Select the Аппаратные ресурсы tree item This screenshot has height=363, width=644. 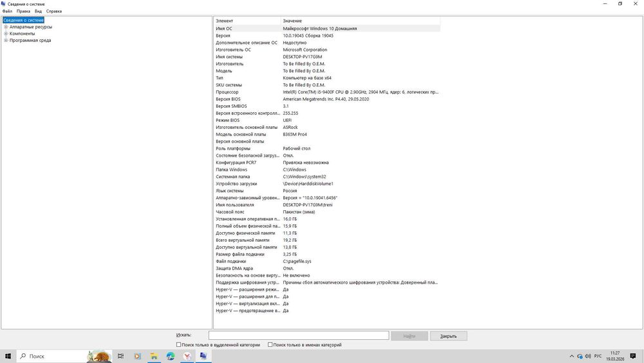click(31, 26)
